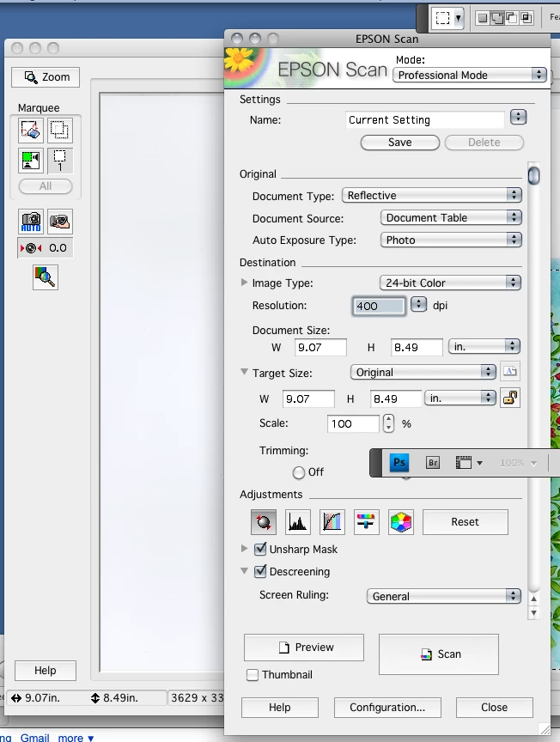Click the scrollbar down arrow
560x742 pixels.
pos(533,613)
